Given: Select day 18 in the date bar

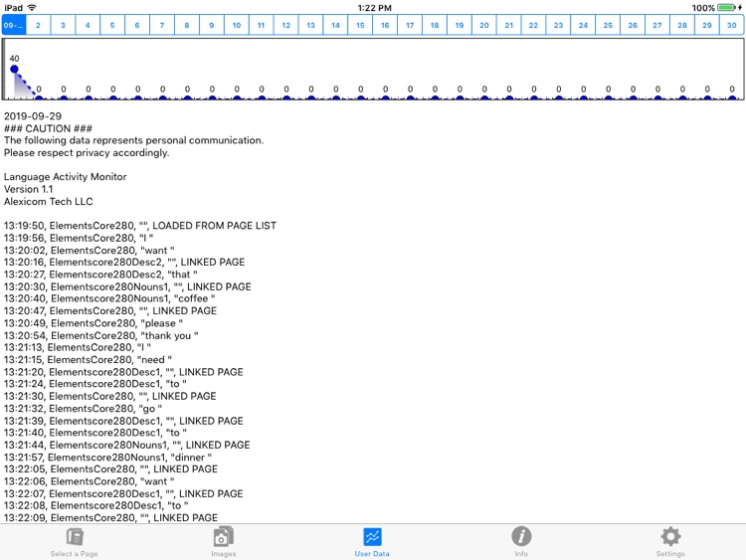Looking at the screenshot, I should [x=435, y=25].
